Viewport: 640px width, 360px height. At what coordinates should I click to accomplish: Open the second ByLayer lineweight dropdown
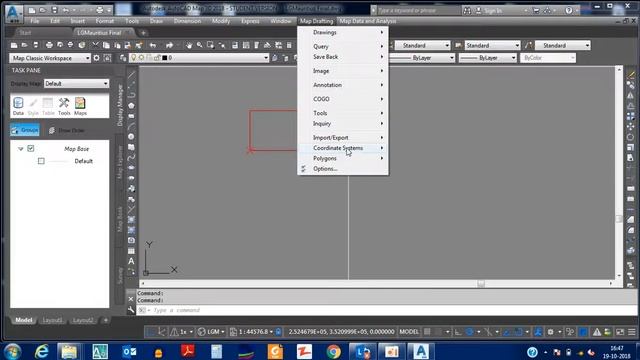(x=488, y=58)
